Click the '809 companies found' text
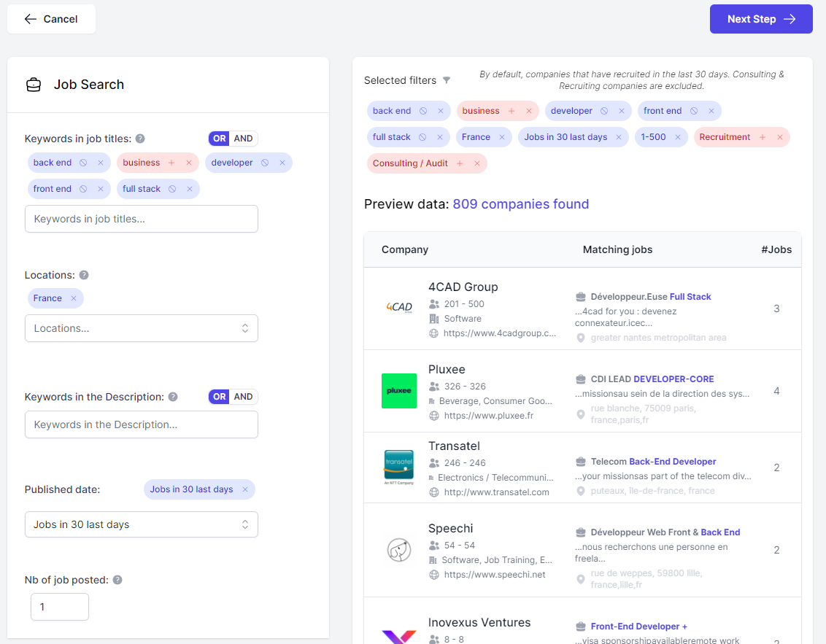 click(x=520, y=203)
